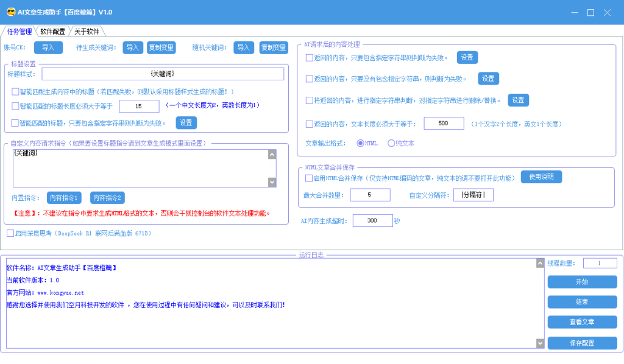
Task: Click the 运行日志 scroll up arrow
Action: tap(540, 263)
